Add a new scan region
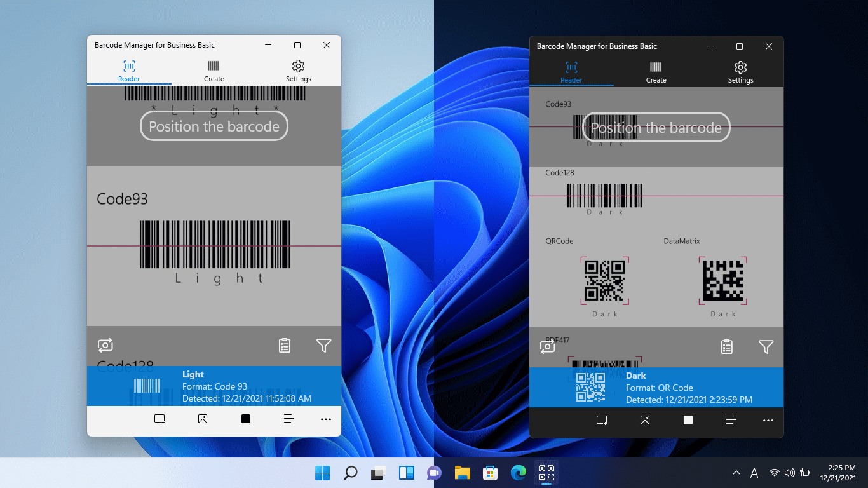Screen dimensions: 868x488 (x=159, y=419)
